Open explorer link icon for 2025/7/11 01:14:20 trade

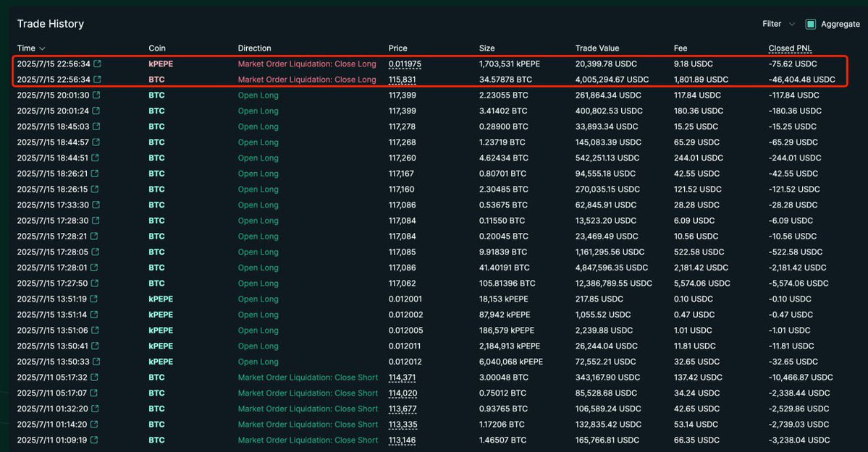[x=93, y=425]
